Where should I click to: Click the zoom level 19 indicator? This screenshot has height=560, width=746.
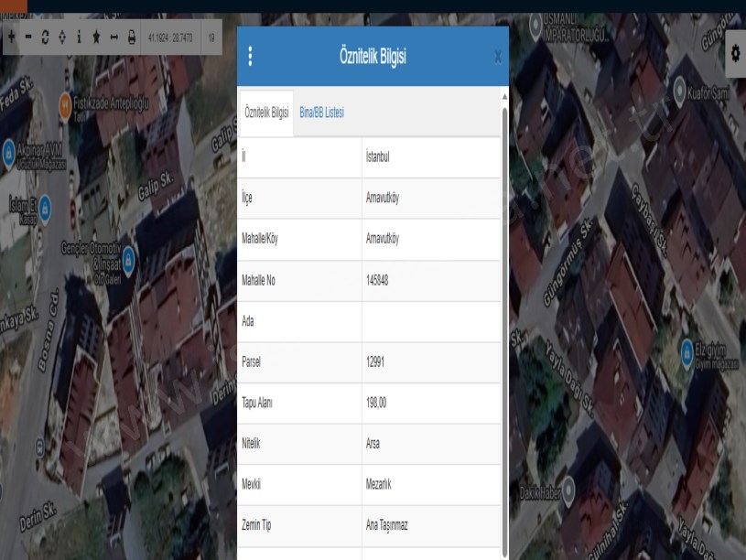point(211,38)
